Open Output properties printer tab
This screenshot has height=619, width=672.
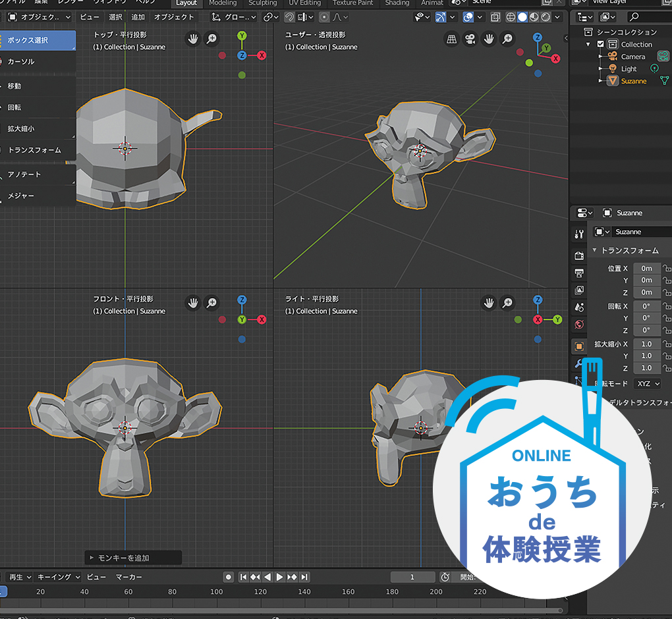[x=579, y=273]
